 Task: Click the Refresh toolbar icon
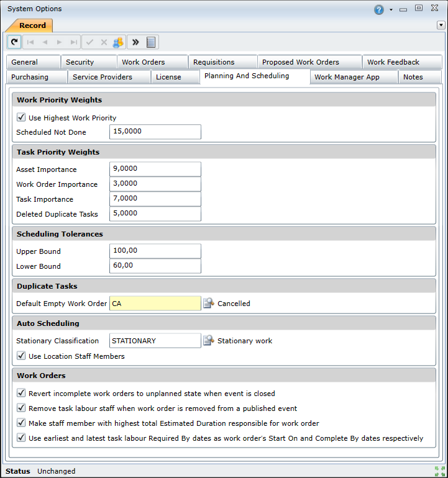tap(15, 42)
